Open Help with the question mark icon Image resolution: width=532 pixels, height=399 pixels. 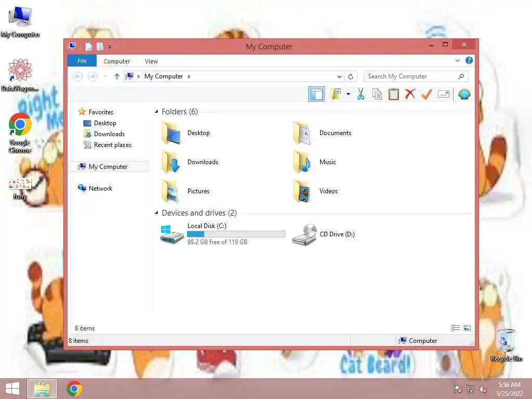(x=469, y=60)
